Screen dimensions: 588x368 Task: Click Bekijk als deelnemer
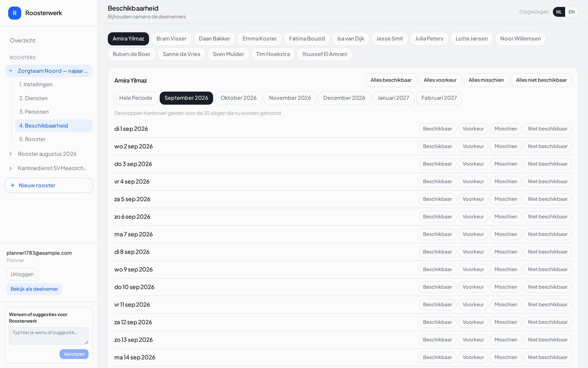(34, 289)
